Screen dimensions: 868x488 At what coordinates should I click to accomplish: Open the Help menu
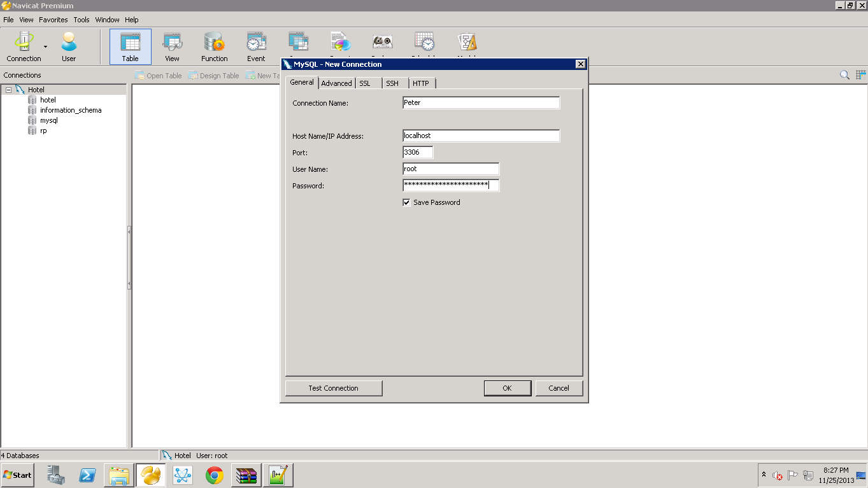[x=131, y=20]
